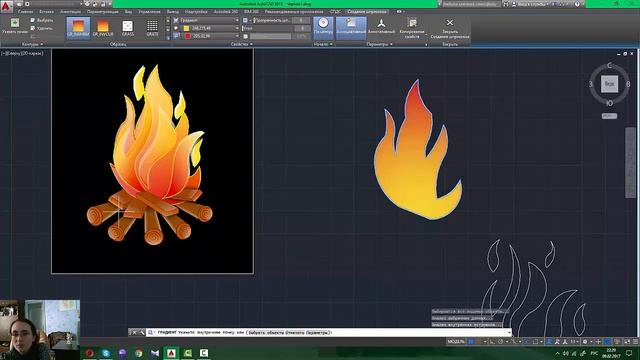This screenshot has height=360, width=640.
Task: Expand the Boundaries panel title
Action: 32,44
